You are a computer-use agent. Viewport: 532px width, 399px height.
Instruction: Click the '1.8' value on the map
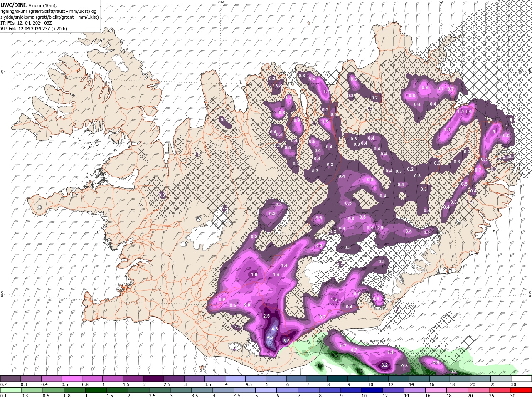(x=254, y=275)
